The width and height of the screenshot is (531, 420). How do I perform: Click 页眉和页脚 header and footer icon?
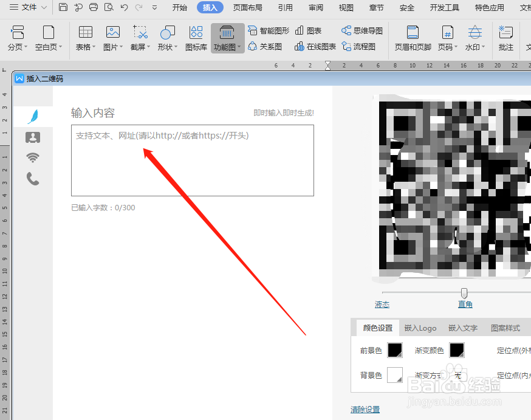pos(413,32)
